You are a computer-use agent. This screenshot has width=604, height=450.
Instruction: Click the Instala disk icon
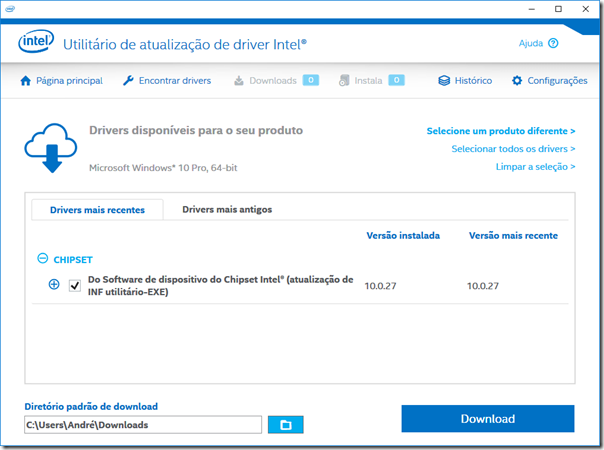344,81
